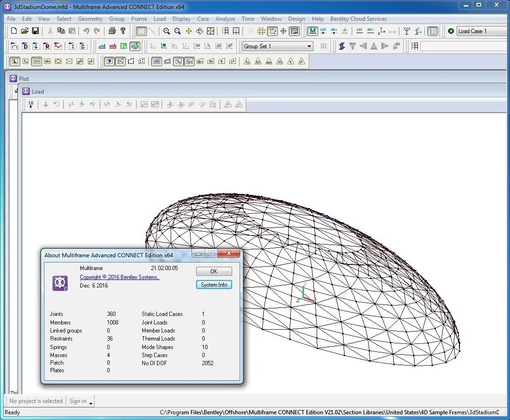Click the DXF background toggle icon

click(294, 31)
